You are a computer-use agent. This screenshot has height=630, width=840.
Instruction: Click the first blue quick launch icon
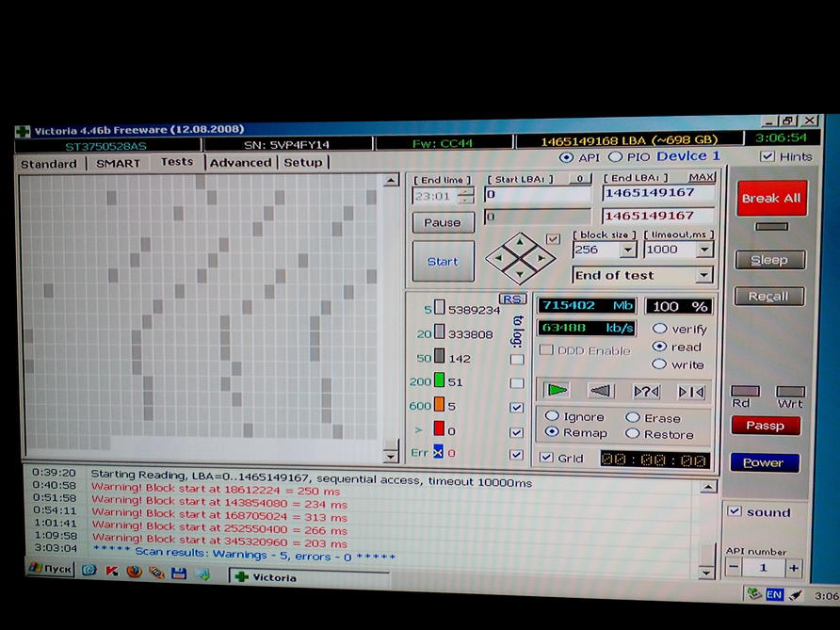[89, 570]
